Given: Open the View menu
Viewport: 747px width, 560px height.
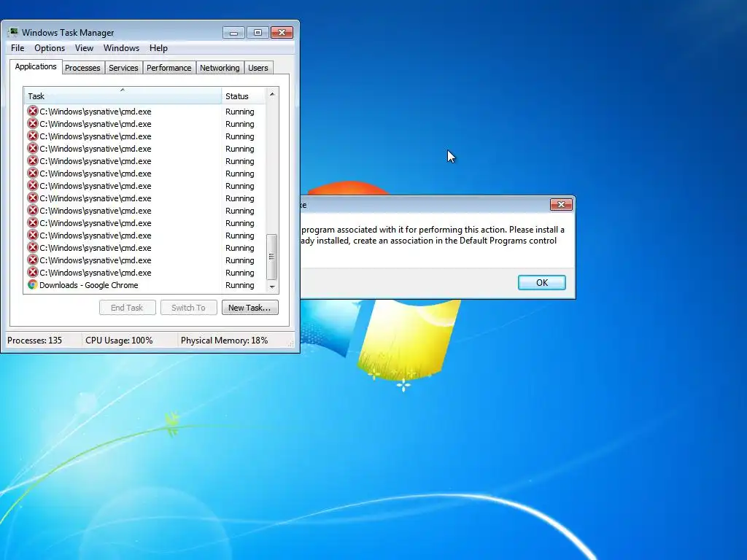Looking at the screenshot, I should [x=84, y=48].
